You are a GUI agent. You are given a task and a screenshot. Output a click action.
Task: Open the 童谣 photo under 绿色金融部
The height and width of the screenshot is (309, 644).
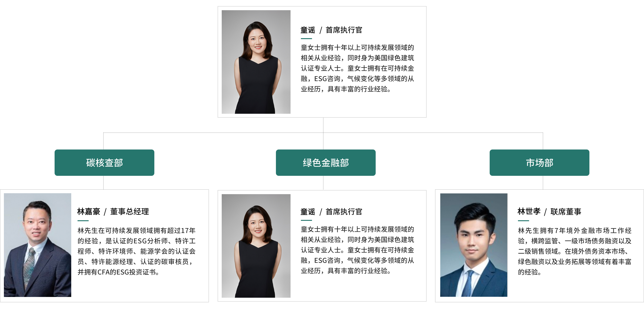(256, 246)
